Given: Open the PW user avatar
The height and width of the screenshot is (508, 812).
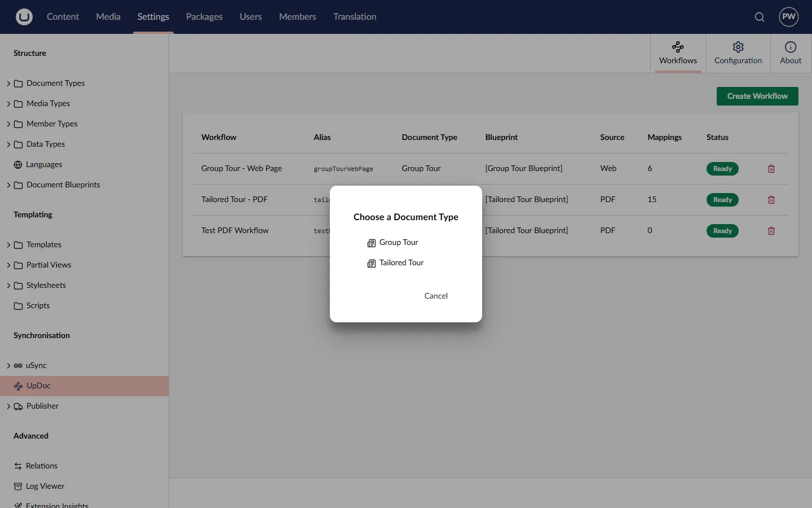Looking at the screenshot, I should (789, 17).
